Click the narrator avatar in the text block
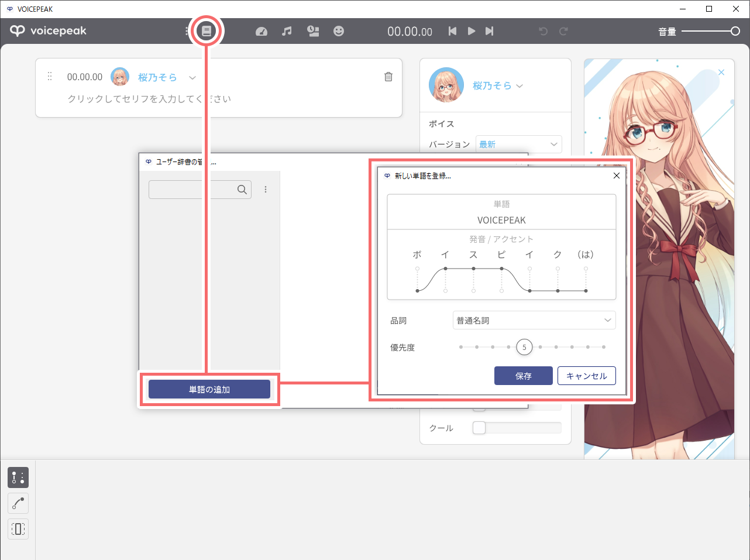 coord(120,77)
